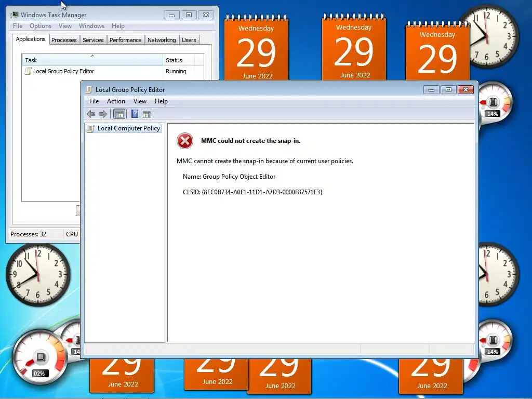The image size is (532, 399).
Task: Open View menu in Task Manager
Action: tap(65, 26)
